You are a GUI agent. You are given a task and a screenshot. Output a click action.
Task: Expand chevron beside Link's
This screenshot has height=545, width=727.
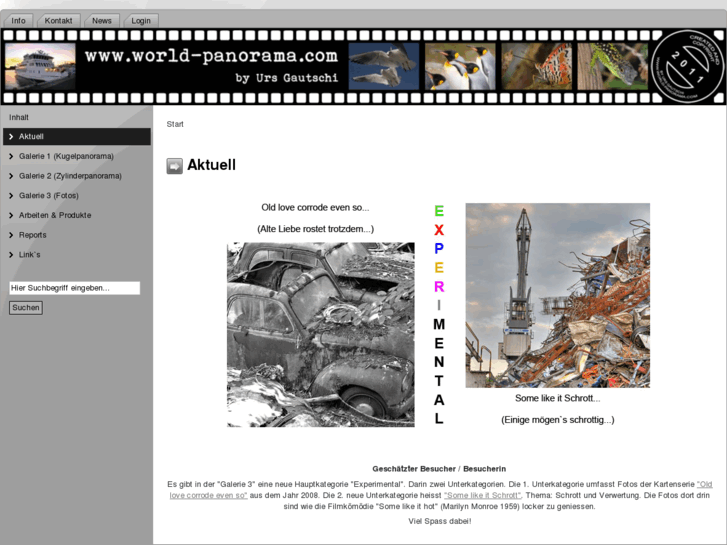click(x=11, y=255)
